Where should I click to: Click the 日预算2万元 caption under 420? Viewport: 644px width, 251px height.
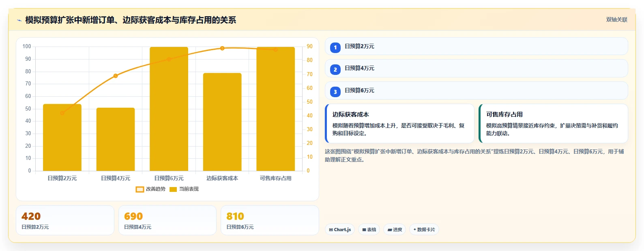[x=35, y=227]
